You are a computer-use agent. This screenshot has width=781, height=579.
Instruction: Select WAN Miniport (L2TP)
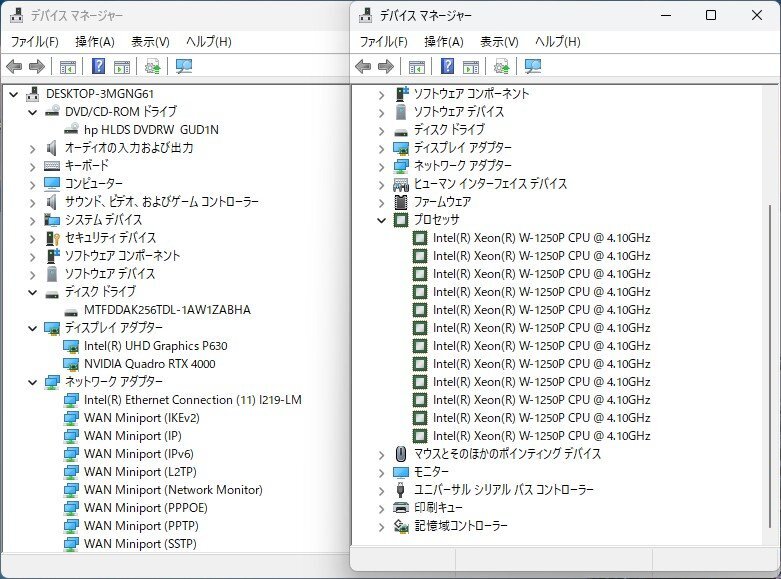[x=140, y=472]
